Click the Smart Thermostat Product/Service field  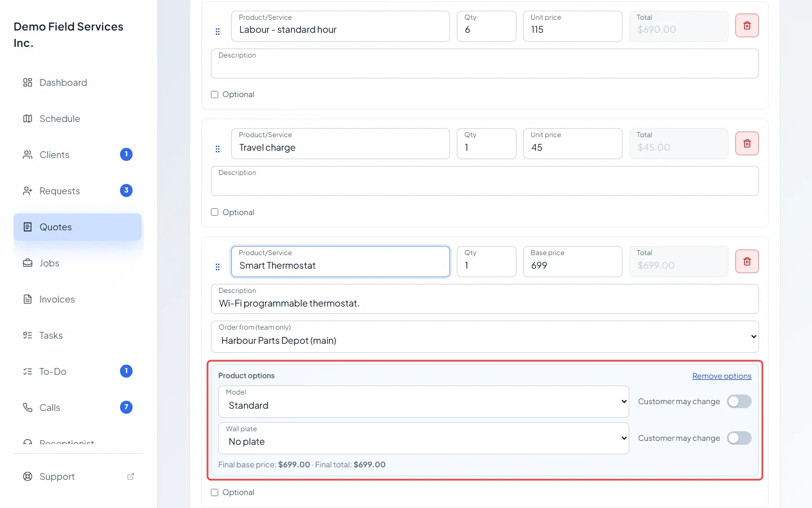point(341,262)
